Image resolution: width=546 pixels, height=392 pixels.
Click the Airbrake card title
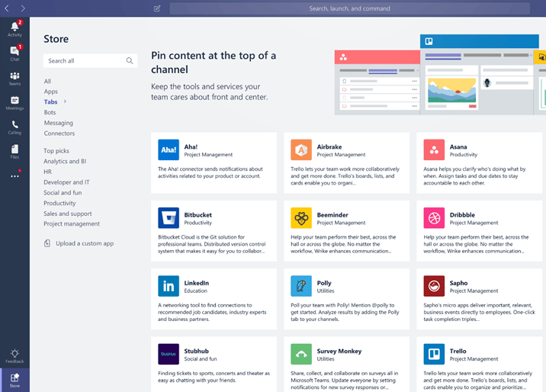[329, 147]
